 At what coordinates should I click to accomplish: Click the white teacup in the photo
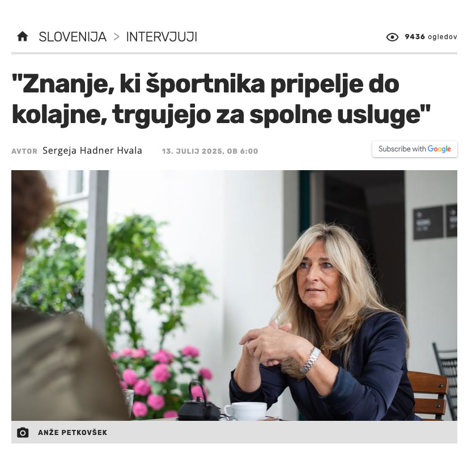245,411
